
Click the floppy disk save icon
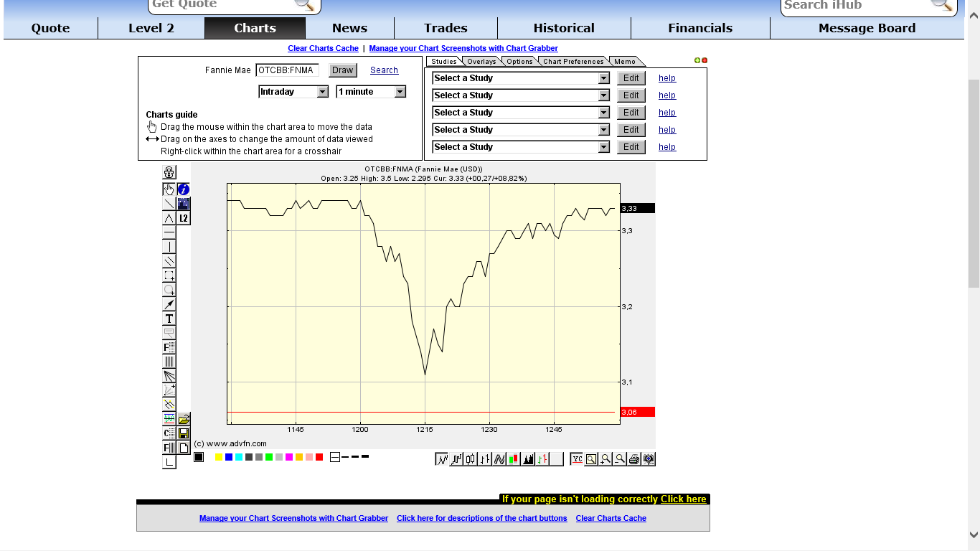[184, 433]
